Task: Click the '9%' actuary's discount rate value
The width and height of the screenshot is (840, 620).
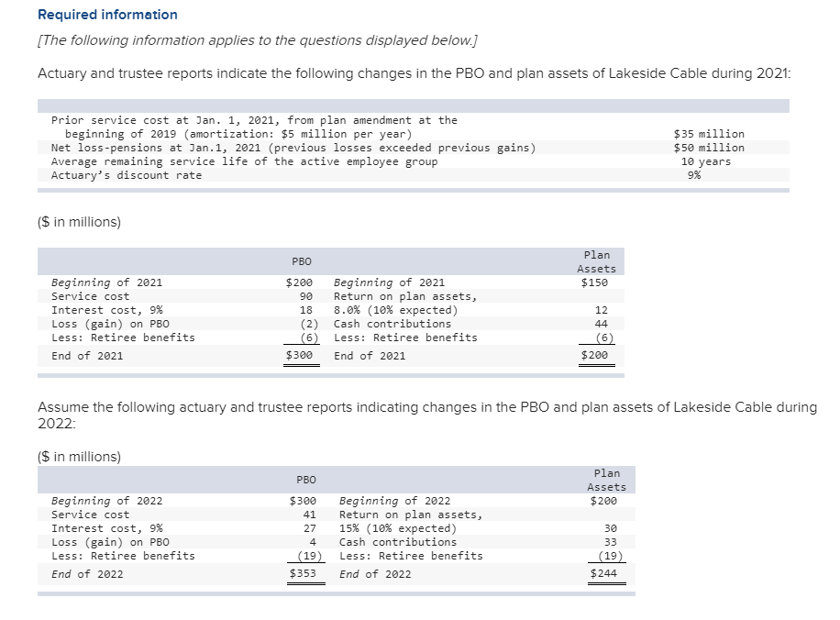Action: (694, 175)
